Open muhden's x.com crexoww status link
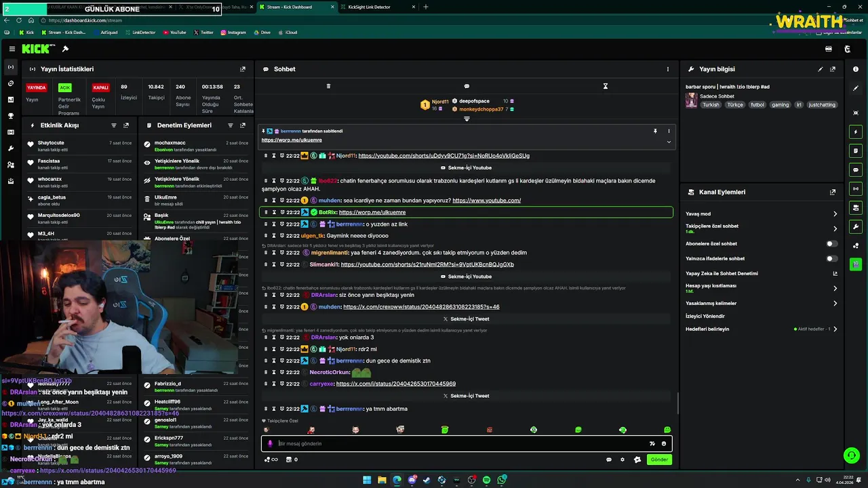868x488 pixels. click(x=421, y=307)
